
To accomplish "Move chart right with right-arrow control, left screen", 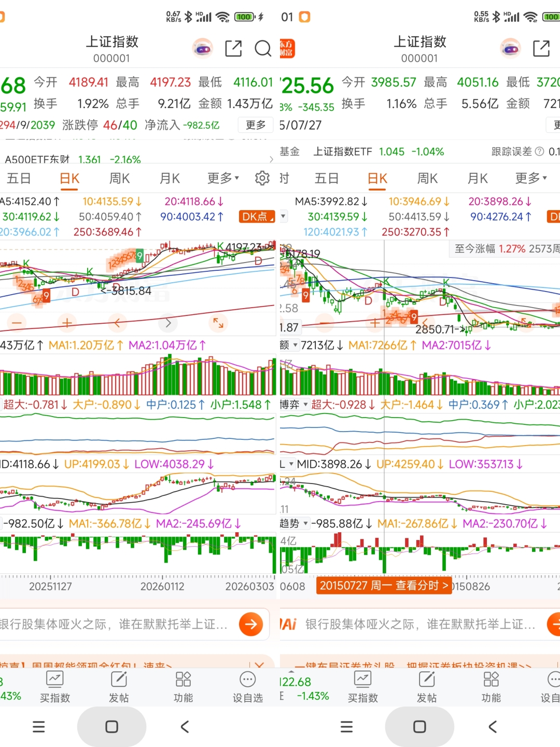I will coord(168,323).
